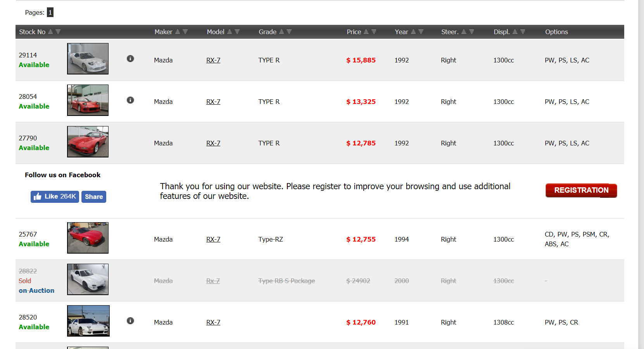The height and width of the screenshot is (349, 644).
Task: Open RX-7 link for stock 25767
Action: tap(213, 239)
